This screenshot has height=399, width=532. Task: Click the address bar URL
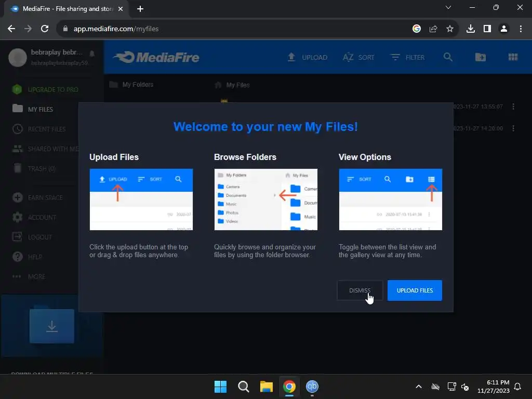(116, 29)
